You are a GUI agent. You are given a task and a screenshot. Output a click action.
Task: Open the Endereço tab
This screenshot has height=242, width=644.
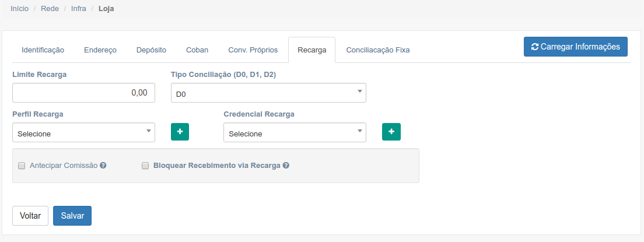click(100, 50)
